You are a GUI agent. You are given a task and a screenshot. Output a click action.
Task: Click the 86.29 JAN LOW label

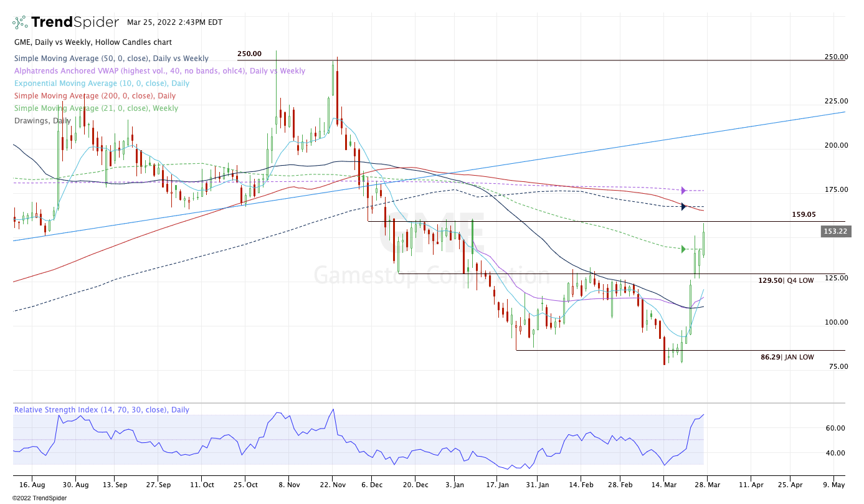[787, 358]
